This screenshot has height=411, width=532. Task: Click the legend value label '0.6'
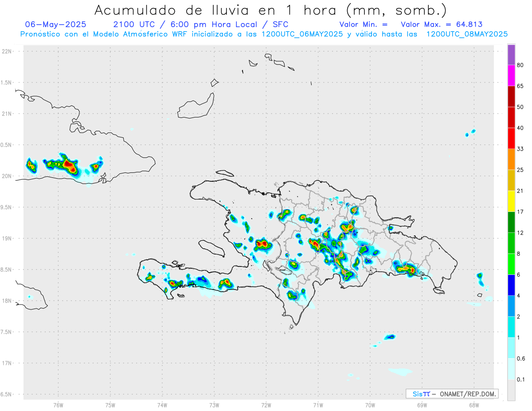[x=521, y=359]
